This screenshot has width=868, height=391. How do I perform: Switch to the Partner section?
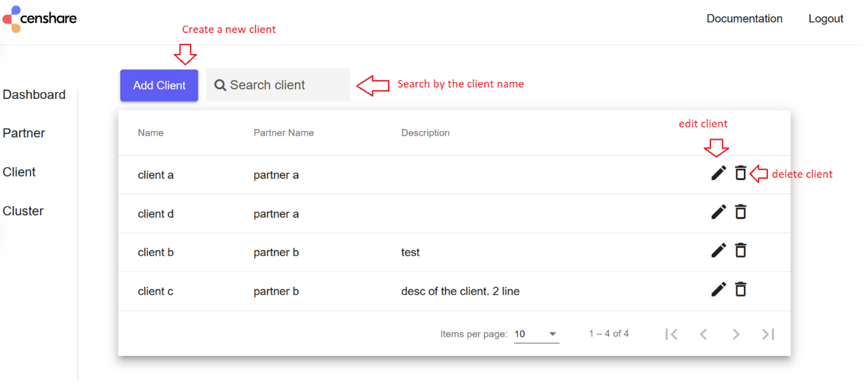pos(24,133)
